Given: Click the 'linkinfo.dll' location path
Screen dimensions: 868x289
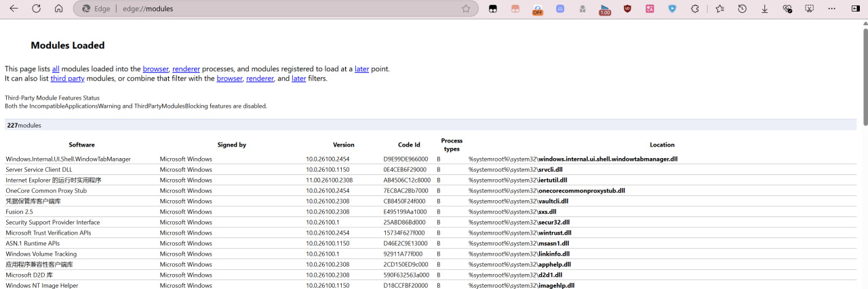Looking at the screenshot, I should pyautogui.click(x=519, y=254).
